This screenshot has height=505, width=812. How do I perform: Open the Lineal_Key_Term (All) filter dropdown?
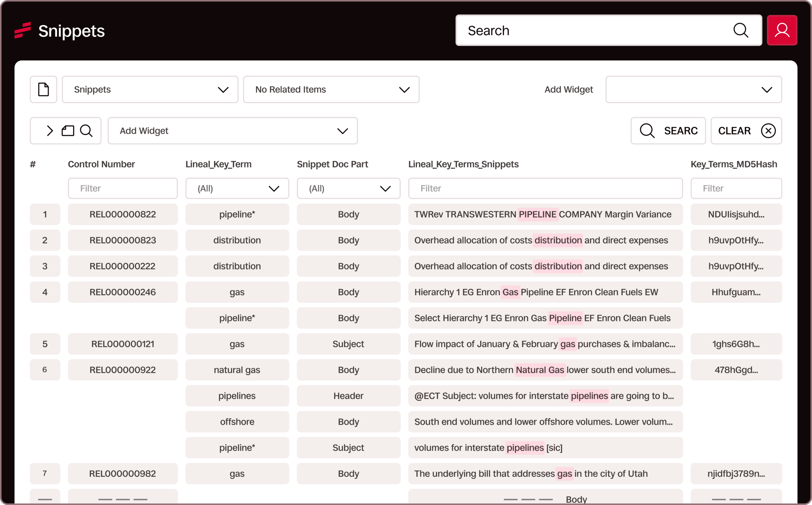pos(237,188)
